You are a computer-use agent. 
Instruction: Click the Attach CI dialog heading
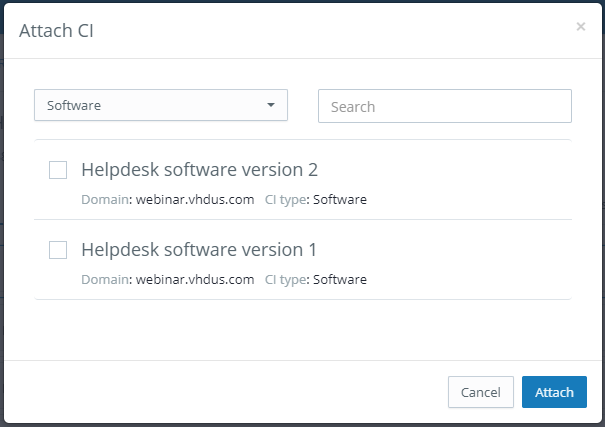tap(56, 31)
